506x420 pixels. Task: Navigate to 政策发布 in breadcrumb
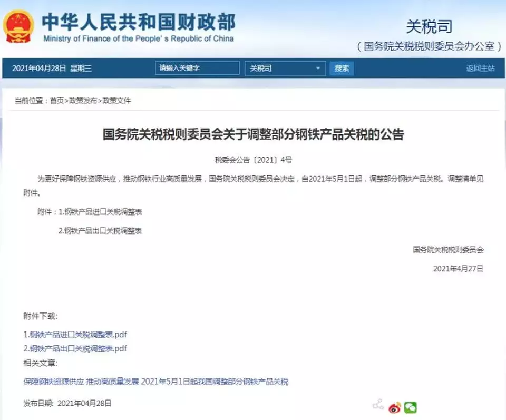[83, 101]
